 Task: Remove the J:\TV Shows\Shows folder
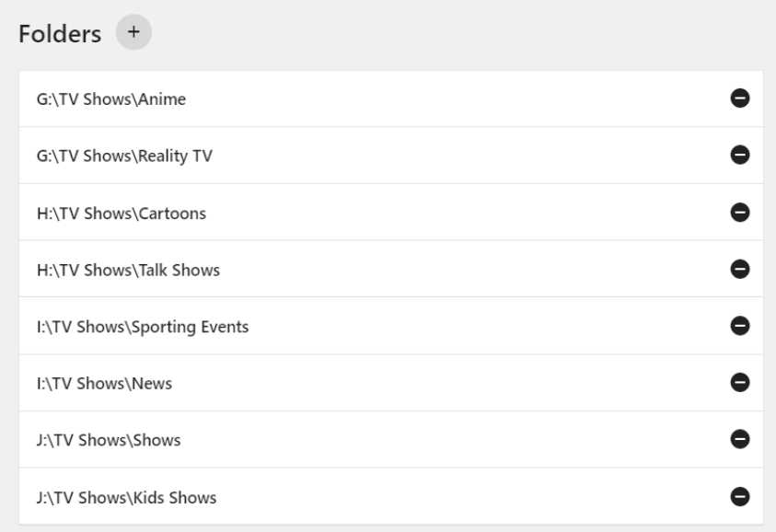[739, 440]
